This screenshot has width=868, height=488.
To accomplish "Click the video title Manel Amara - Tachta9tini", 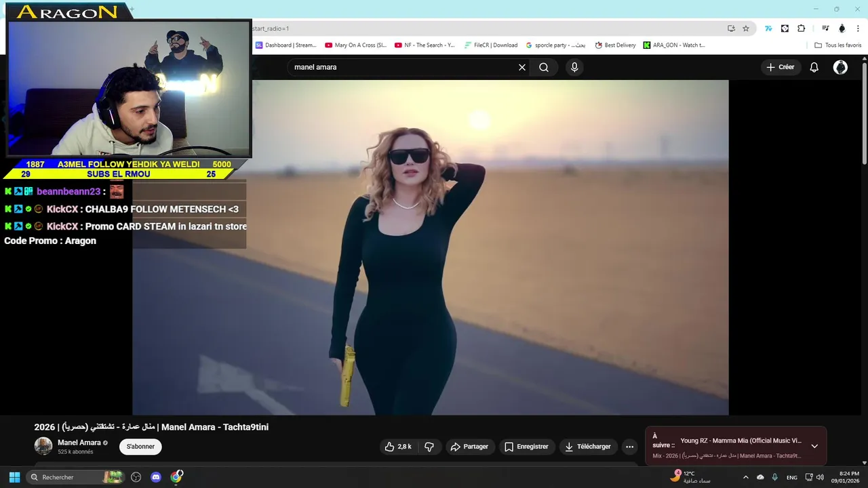I will (151, 427).
